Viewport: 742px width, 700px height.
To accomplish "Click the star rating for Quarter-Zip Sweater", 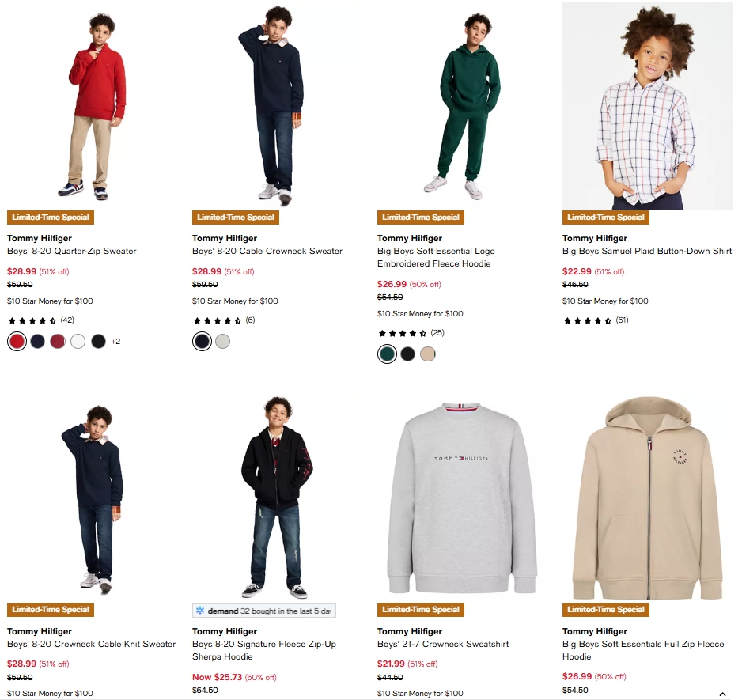I will tap(32, 320).
